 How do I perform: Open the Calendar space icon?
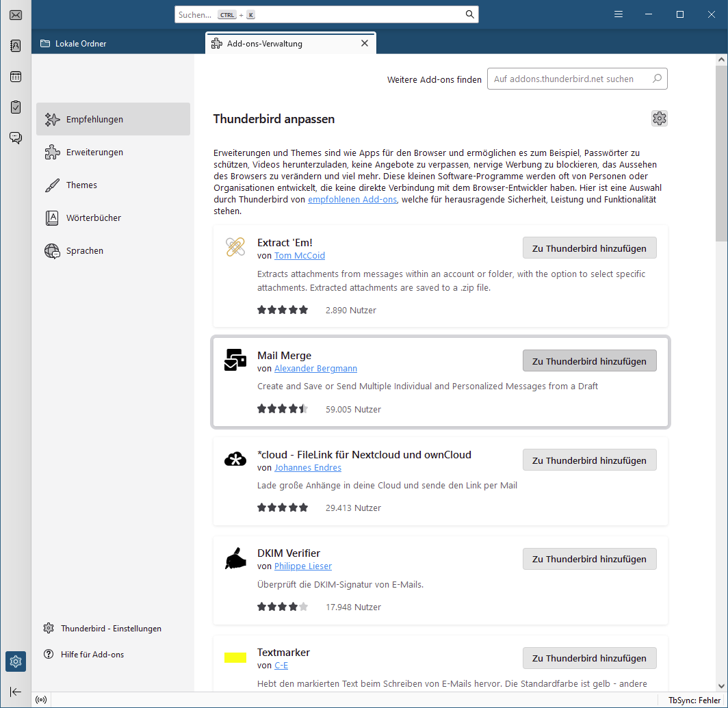pyautogui.click(x=15, y=77)
